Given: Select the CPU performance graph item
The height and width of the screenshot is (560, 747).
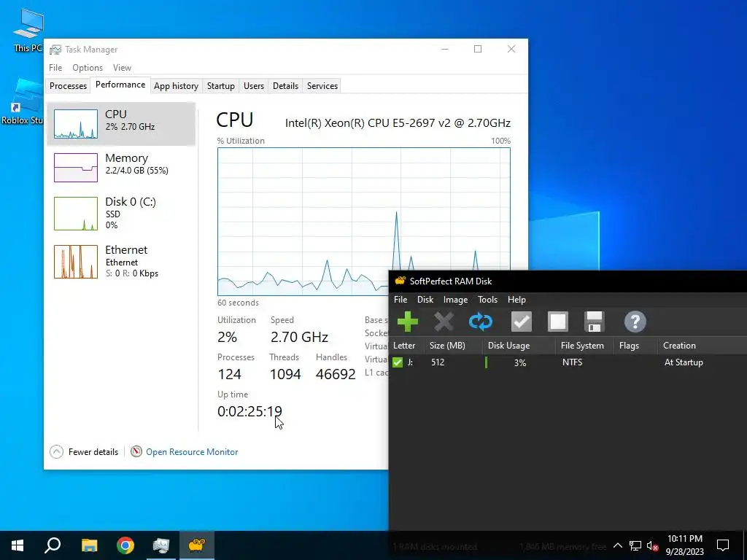Looking at the screenshot, I should (121, 123).
